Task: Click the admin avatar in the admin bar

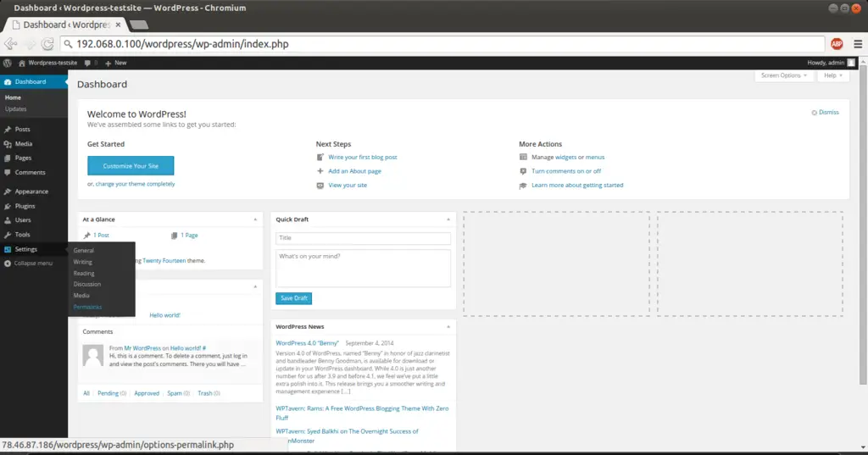Action: pyautogui.click(x=851, y=63)
